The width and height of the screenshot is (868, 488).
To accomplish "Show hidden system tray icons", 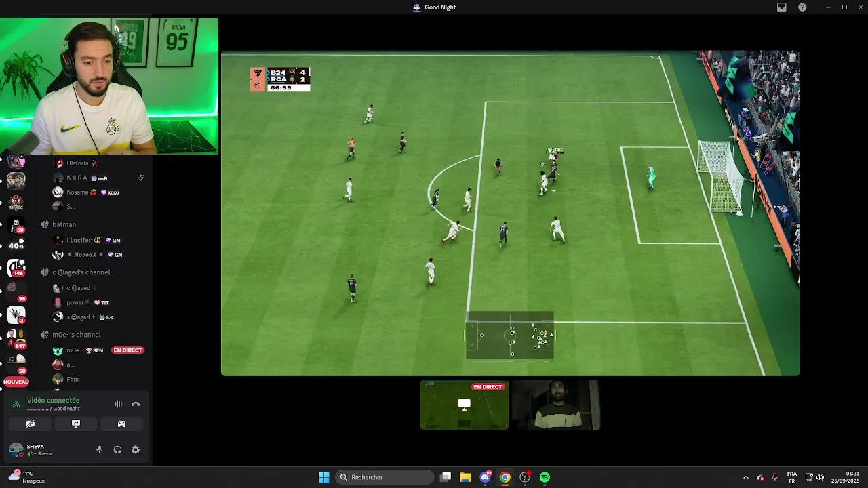I will [746, 477].
